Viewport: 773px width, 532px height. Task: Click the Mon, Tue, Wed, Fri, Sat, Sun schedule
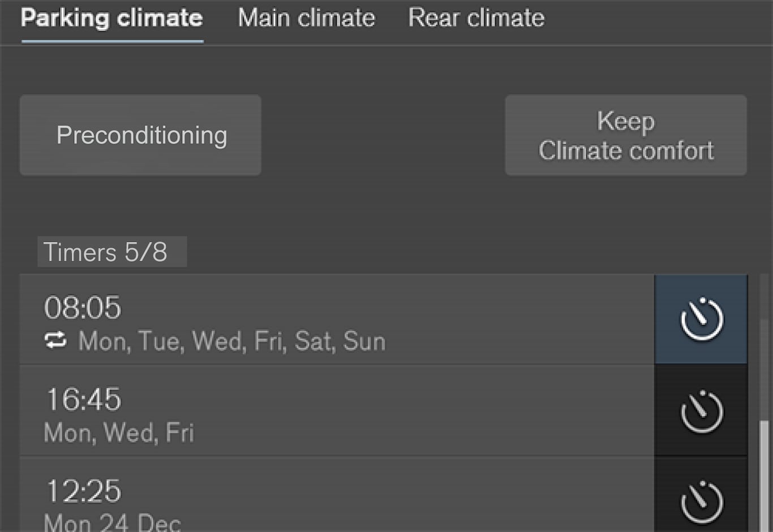click(x=232, y=341)
